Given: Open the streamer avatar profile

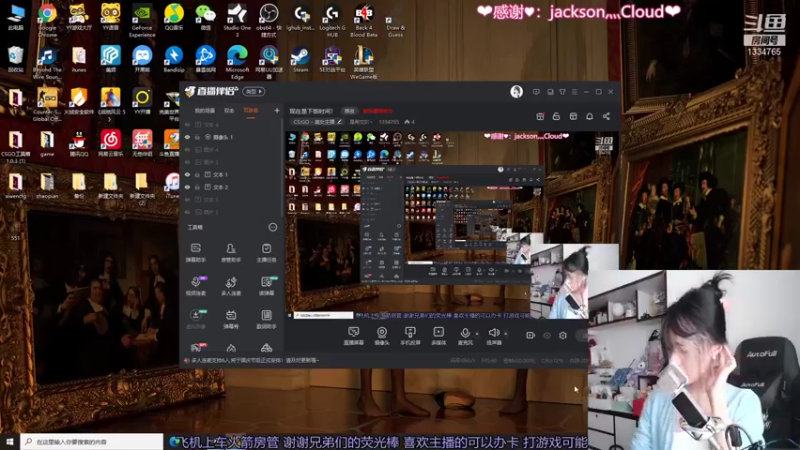Looking at the screenshot, I should click(x=516, y=91).
